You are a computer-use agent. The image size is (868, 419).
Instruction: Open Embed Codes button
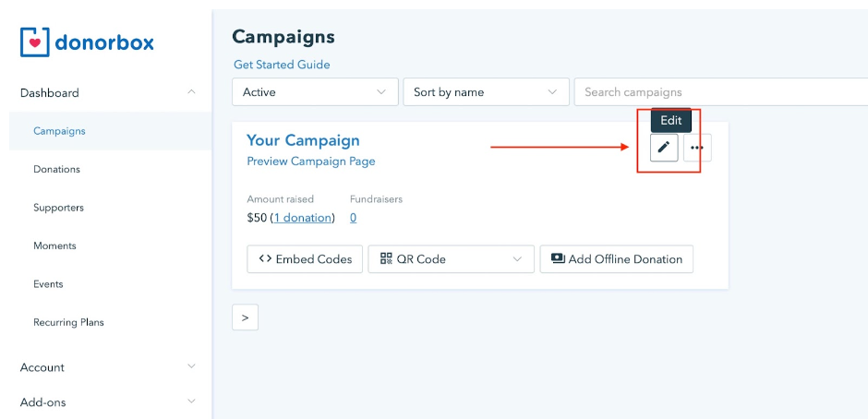click(x=305, y=259)
